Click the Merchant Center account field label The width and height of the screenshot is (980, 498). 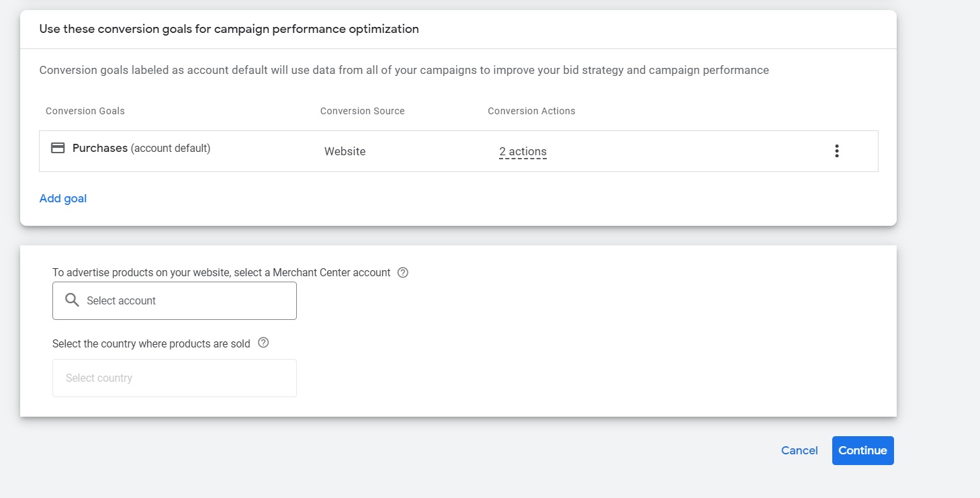pyautogui.click(x=221, y=272)
